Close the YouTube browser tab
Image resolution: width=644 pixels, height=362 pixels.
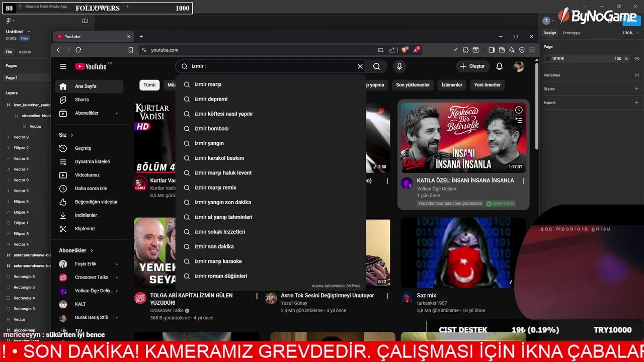click(128, 36)
